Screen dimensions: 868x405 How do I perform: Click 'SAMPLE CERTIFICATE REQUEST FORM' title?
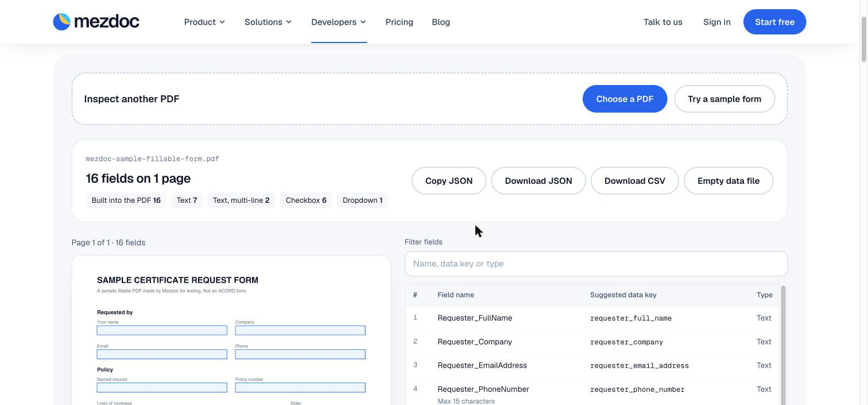click(x=177, y=280)
